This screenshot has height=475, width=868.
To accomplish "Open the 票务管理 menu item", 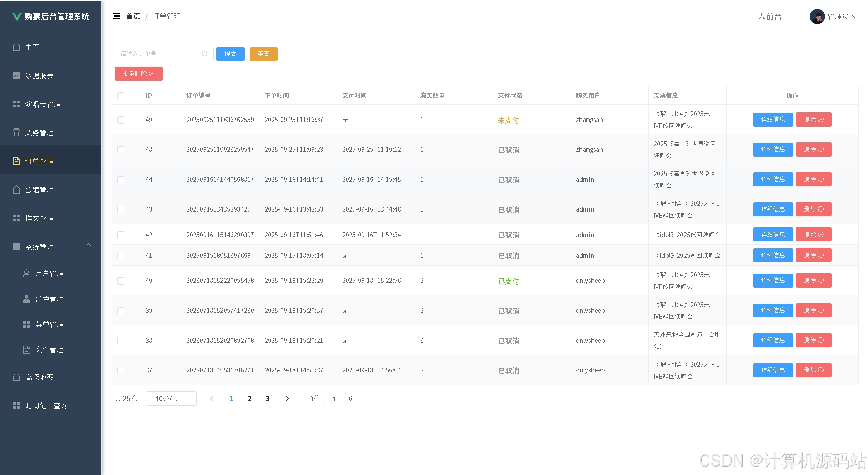I will (51, 132).
